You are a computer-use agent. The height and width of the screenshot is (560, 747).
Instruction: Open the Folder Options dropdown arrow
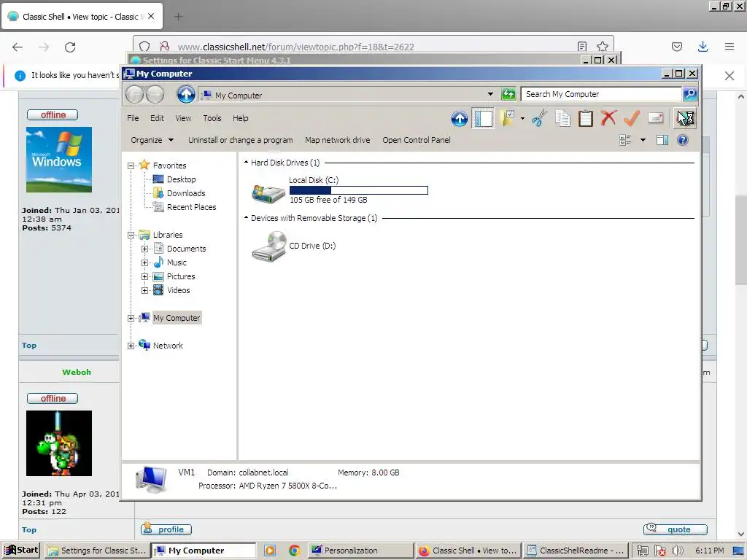[x=522, y=118]
